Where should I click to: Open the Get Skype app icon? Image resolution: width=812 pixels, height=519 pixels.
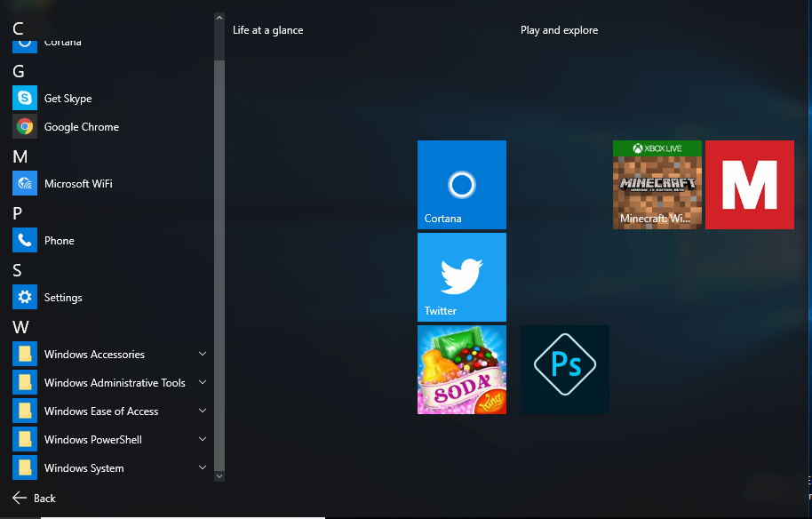point(25,98)
